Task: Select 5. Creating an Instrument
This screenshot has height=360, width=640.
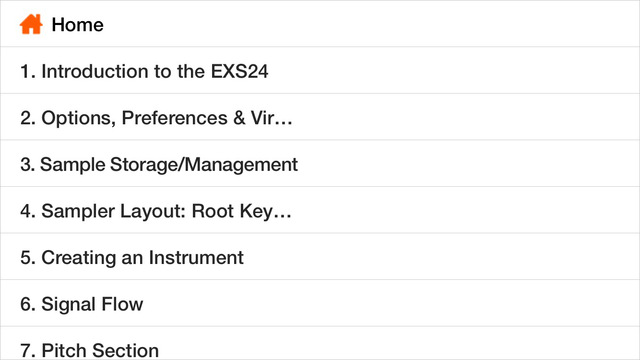Action: pyautogui.click(x=320, y=257)
